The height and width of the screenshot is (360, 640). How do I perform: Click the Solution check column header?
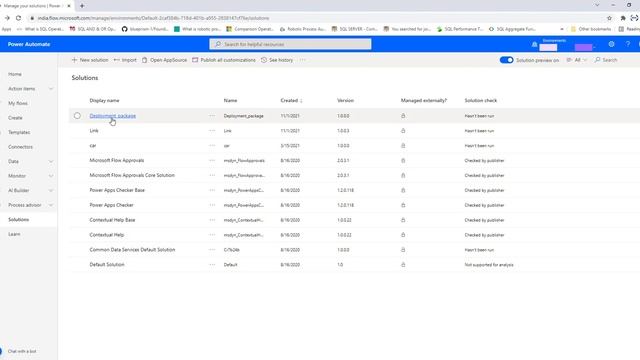pos(481,100)
